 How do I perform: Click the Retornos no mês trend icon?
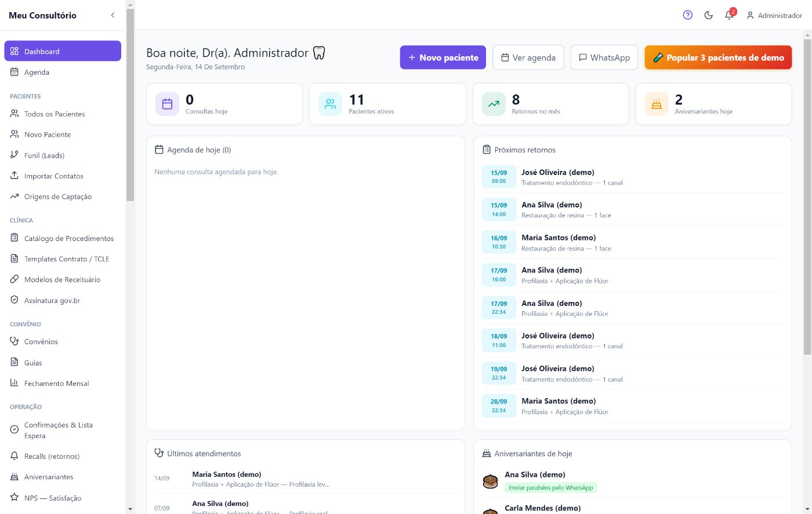click(494, 104)
